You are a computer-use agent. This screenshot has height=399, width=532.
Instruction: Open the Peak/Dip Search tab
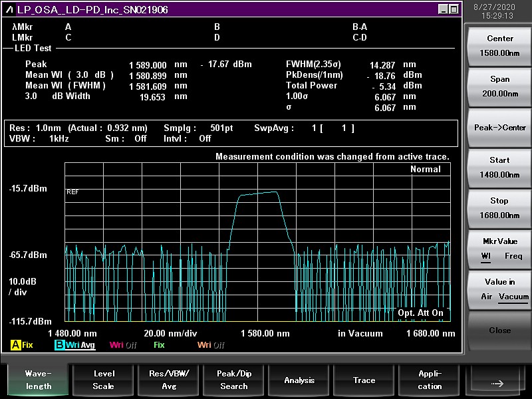click(x=234, y=380)
